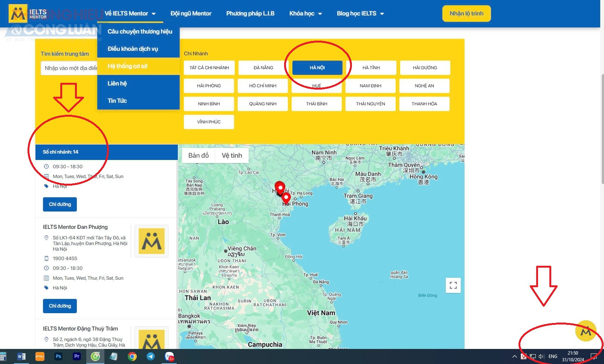604x364 pixels.
Task: Filter branches by NAM ĐỊNH
Action: [370, 86]
